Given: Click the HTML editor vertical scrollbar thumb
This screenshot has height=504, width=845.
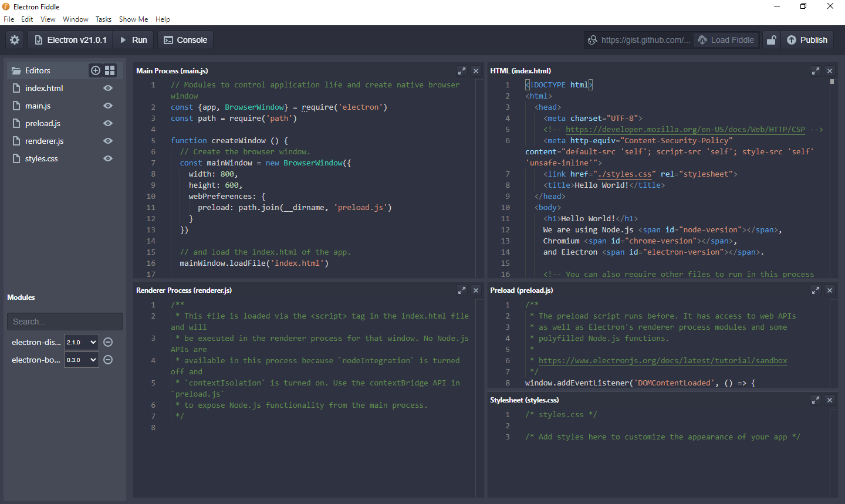Looking at the screenshot, I should (832, 82).
